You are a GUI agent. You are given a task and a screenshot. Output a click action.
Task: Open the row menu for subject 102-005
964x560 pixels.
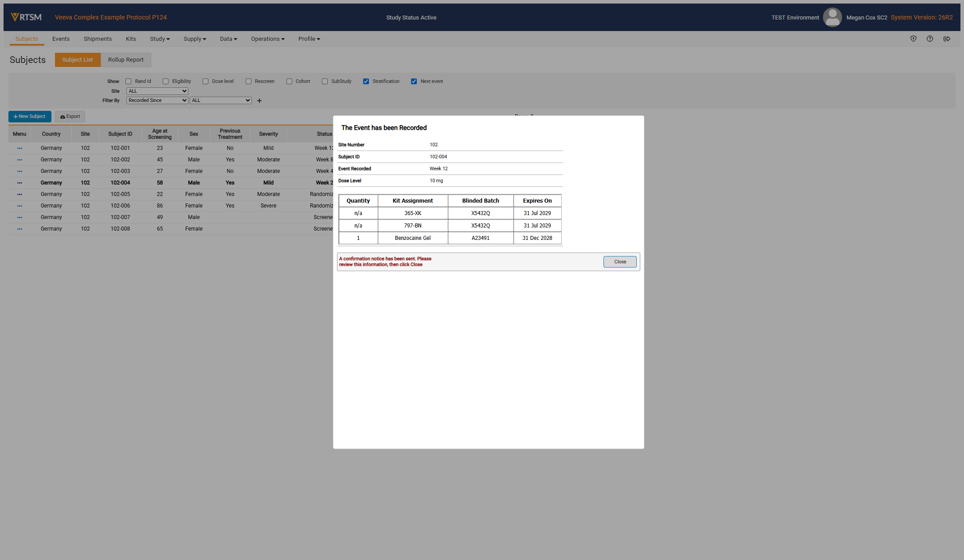click(20, 194)
